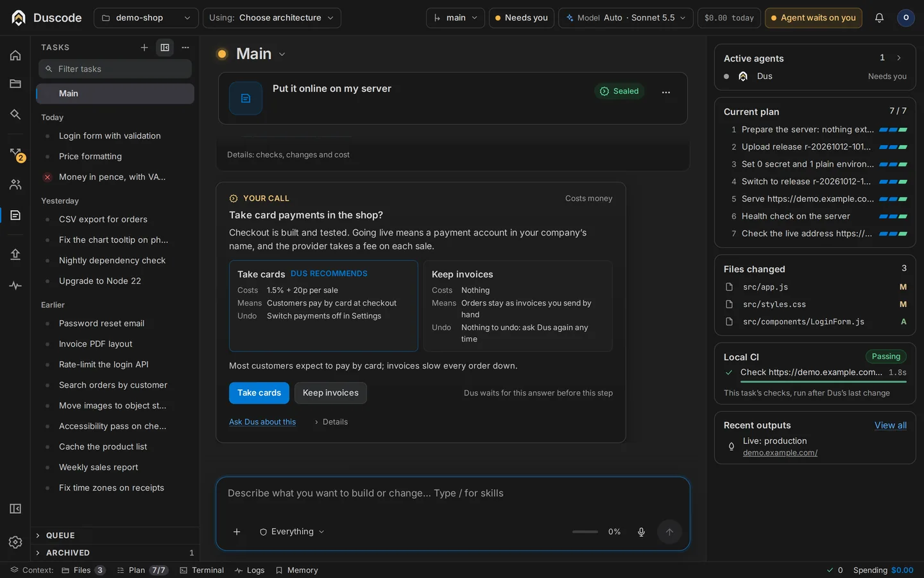Click the context usage bar at 0%
The image size is (924, 578).
(x=585, y=532)
